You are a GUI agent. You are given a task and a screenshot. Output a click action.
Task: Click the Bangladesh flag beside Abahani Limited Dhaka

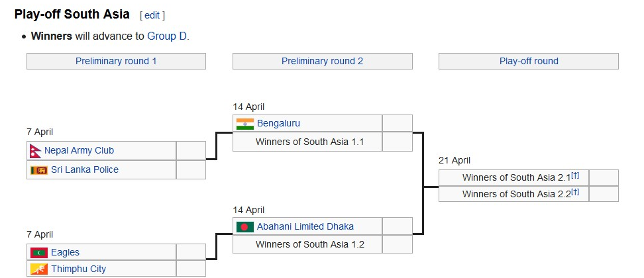245,227
